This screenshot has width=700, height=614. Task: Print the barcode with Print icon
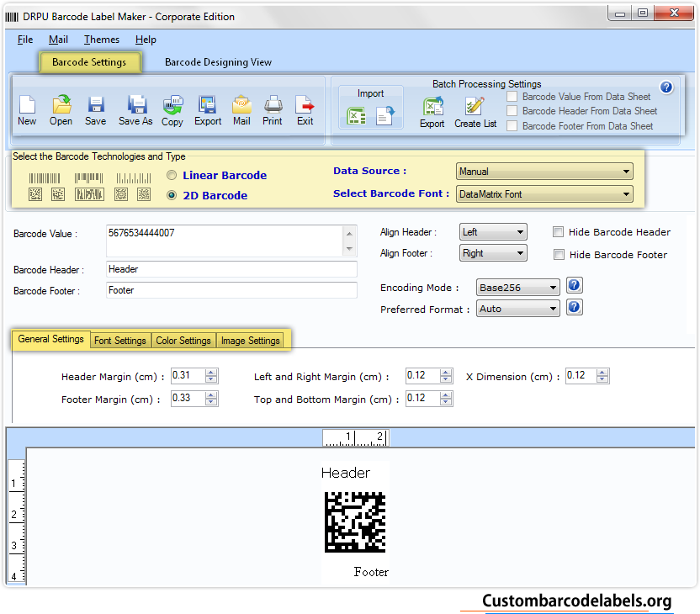pyautogui.click(x=273, y=105)
